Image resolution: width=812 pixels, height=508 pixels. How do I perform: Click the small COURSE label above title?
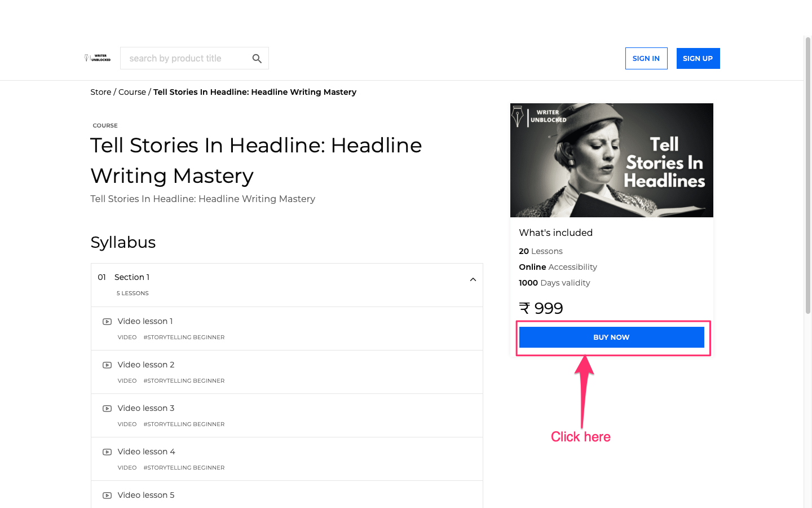[x=105, y=126]
